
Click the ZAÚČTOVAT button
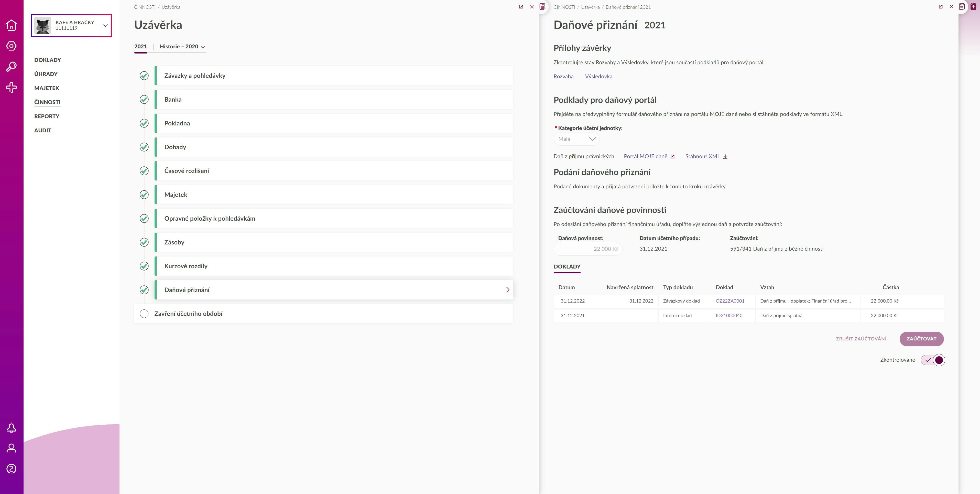pos(921,339)
